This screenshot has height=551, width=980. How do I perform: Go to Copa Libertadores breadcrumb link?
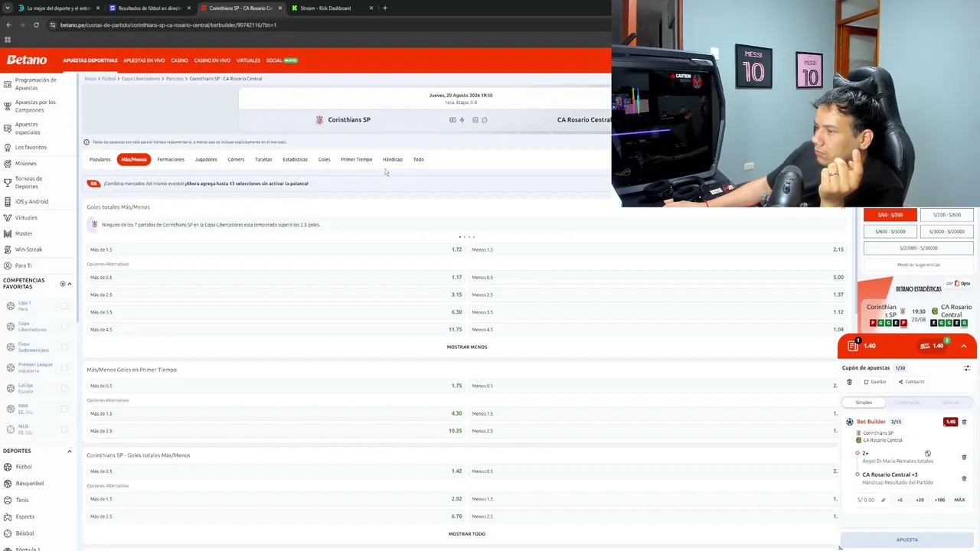[x=141, y=79]
